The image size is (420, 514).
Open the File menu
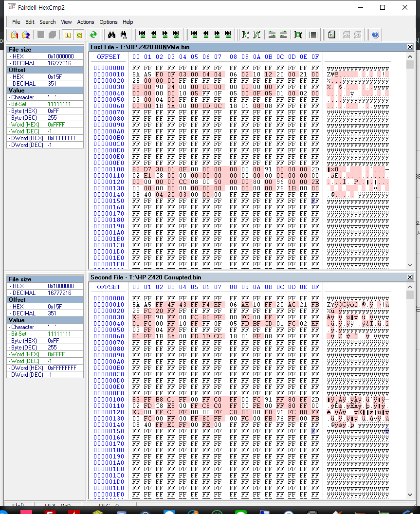tap(16, 22)
